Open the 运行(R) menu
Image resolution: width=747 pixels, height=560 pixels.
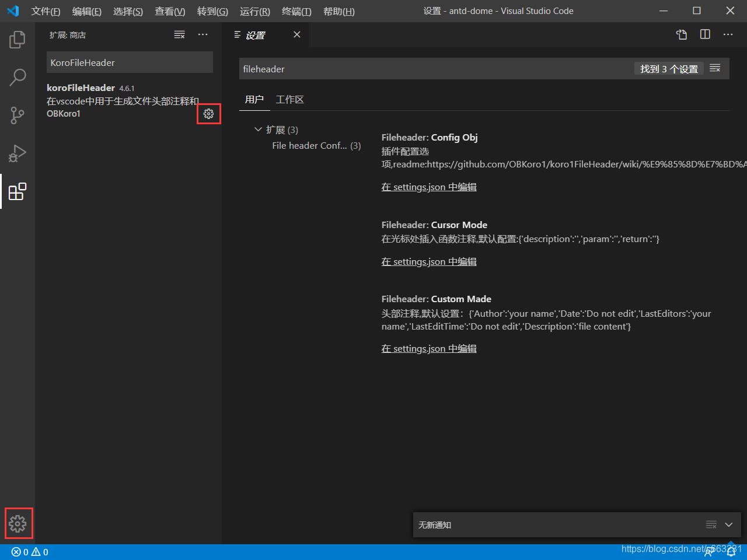click(254, 11)
